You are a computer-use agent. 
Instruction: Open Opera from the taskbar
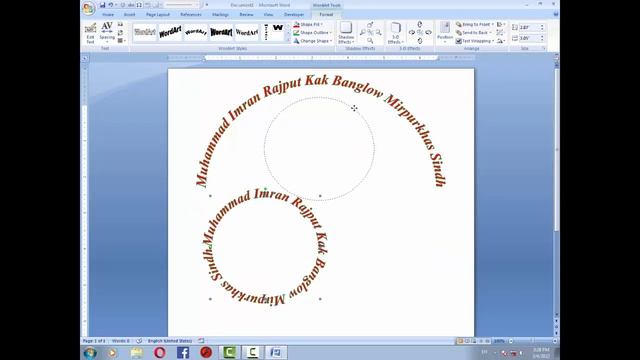pyautogui.click(x=160, y=353)
